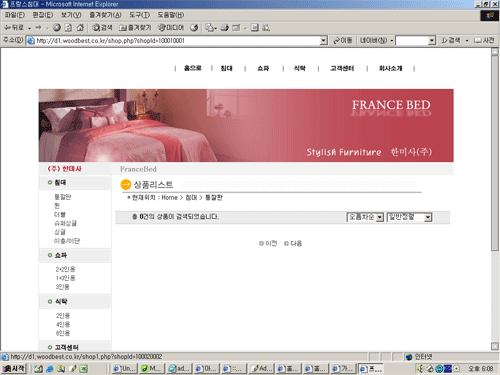500x375 pixels.
Task: Click 회사소개 in top site navigation
Action: [390, 68]
